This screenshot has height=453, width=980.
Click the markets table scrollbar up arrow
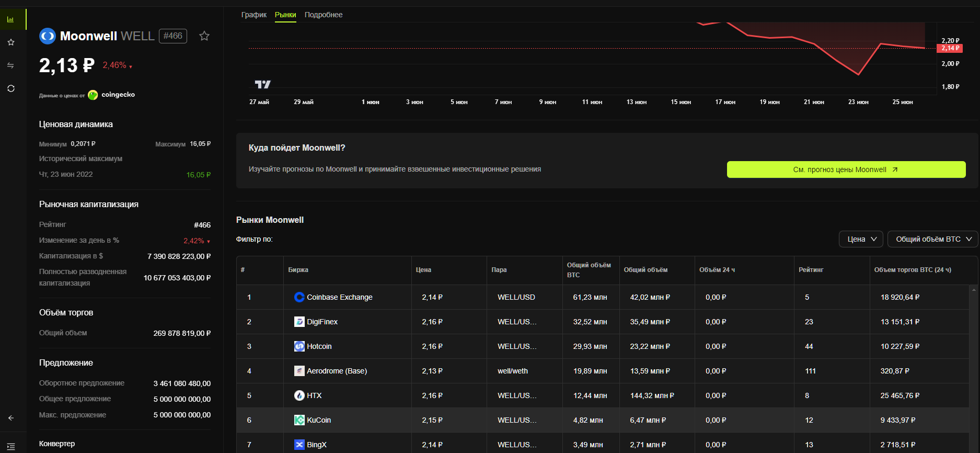click(973, 289)
